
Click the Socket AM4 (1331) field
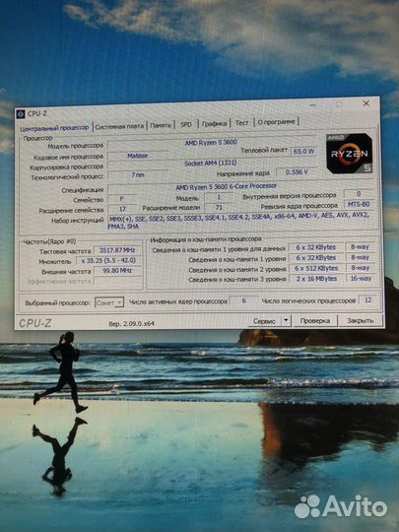click(211, 164)
